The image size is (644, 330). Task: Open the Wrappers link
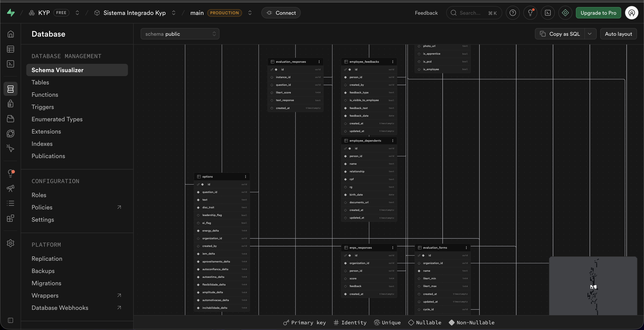pos(77,295)
